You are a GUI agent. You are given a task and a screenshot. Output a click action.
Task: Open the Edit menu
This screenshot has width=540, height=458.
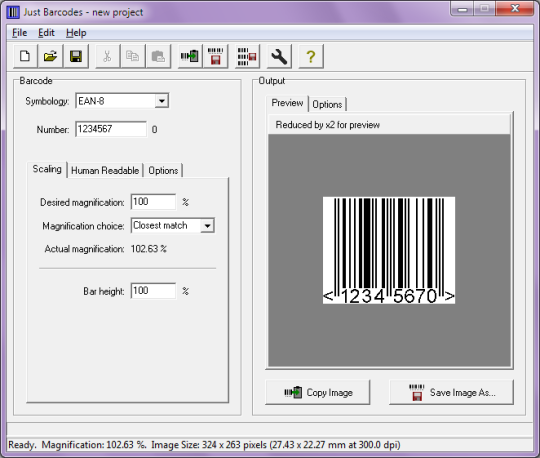coord(46,33)
